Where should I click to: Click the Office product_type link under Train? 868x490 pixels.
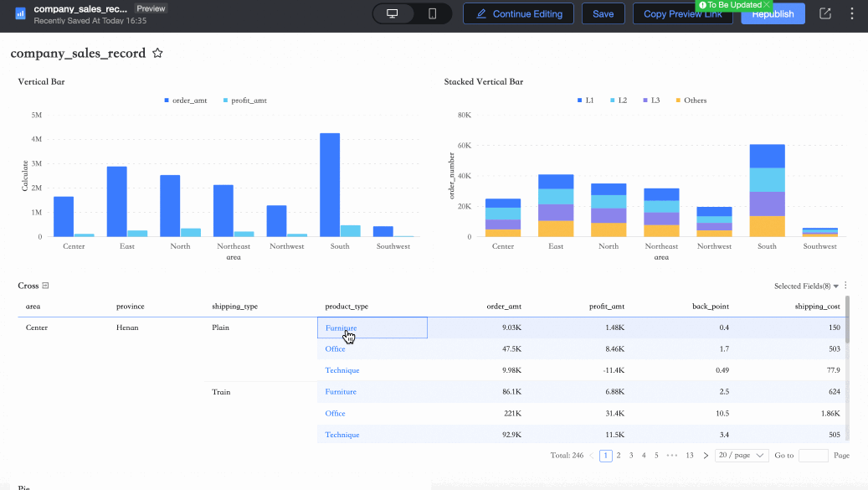(x=335, y=414)
